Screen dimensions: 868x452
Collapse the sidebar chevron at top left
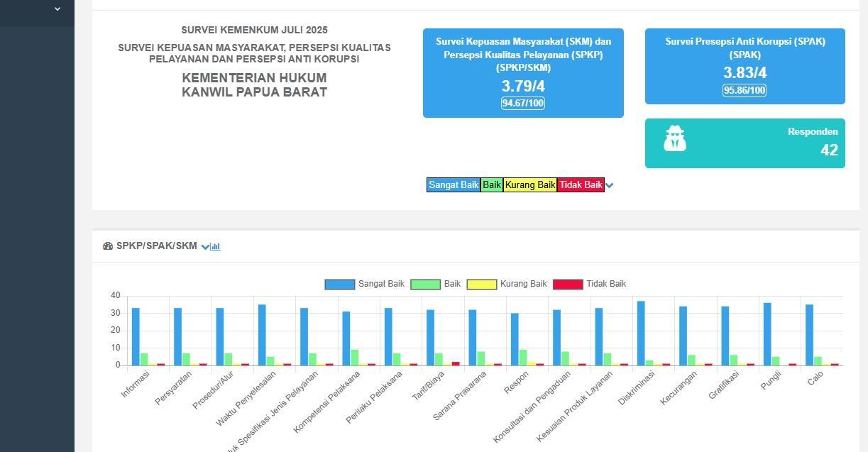pyautogui.click(x=57, y=9)
